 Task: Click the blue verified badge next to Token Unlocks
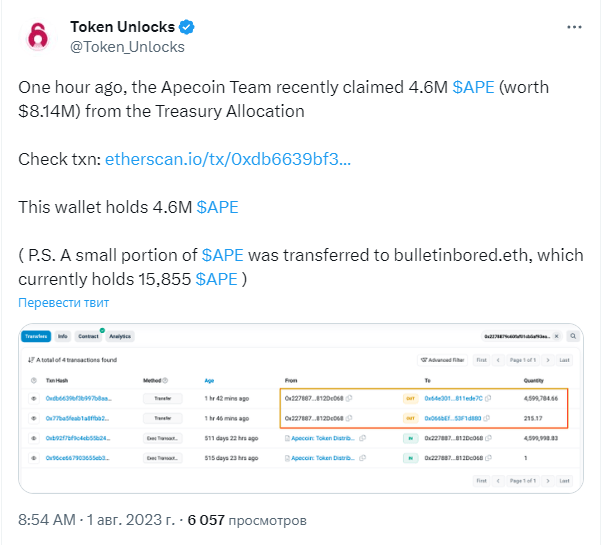[187, 27]
